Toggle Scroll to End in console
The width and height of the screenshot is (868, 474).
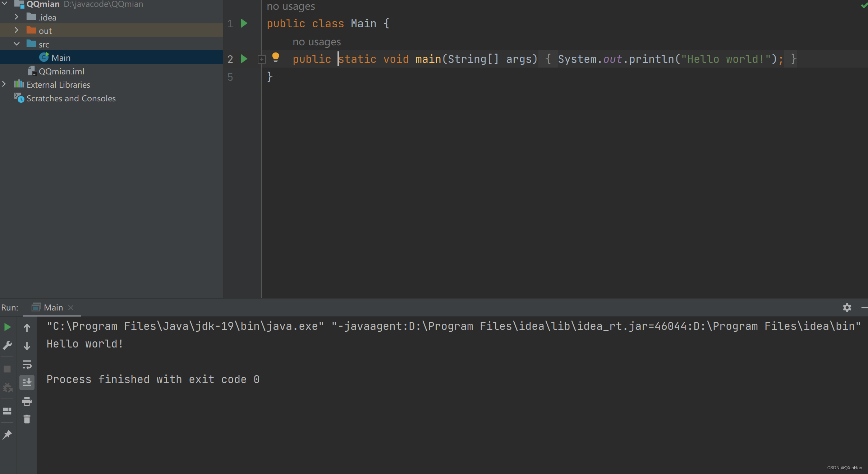coord(27,383)
